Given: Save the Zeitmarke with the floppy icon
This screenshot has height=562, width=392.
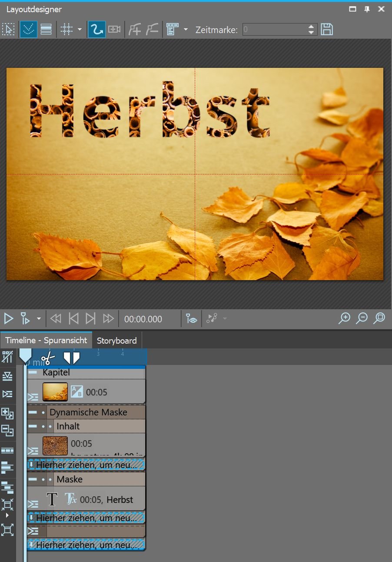Looking at the screenshot, I should pos(327,30).
